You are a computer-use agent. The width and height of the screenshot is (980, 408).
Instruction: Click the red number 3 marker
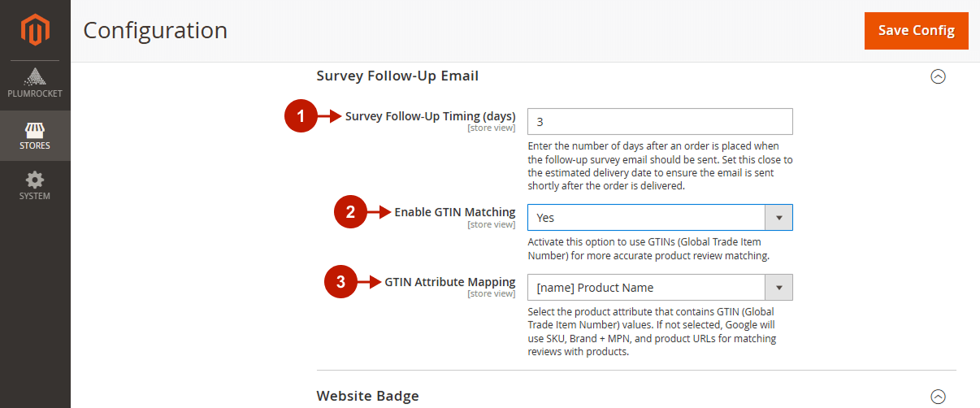click(341, 282)
